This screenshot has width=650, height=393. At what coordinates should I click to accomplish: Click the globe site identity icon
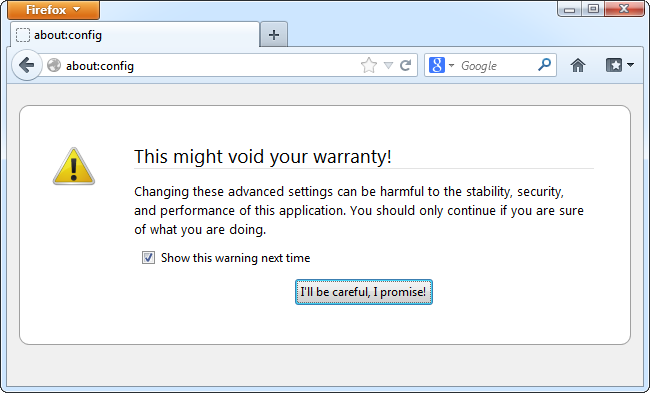(x=54, y=66)
